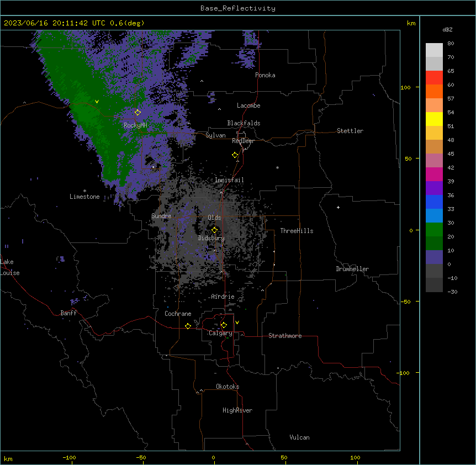Select the Lacombe city label
476x465 pixels.
248,105
